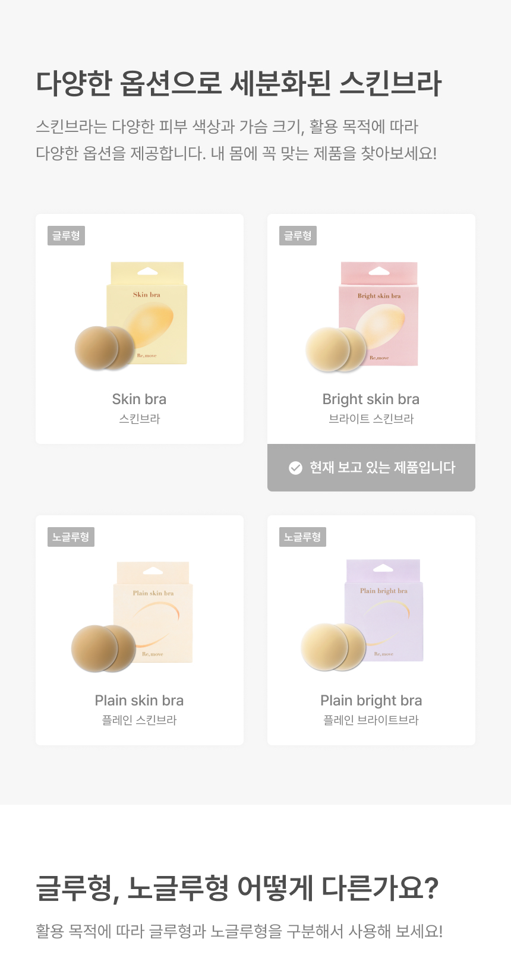
Task: Open the Plain skin bra title link
Action: tap(139, 701)
